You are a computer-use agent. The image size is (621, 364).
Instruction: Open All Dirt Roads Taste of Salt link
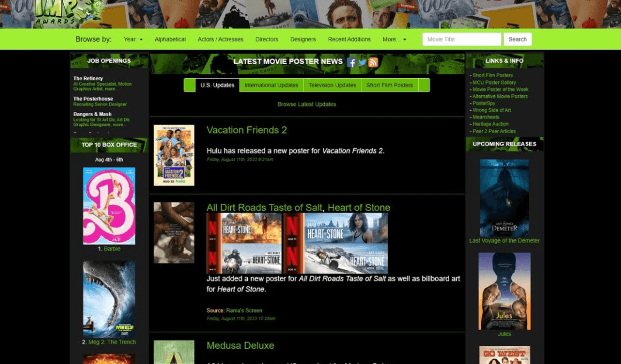[264, 208]
